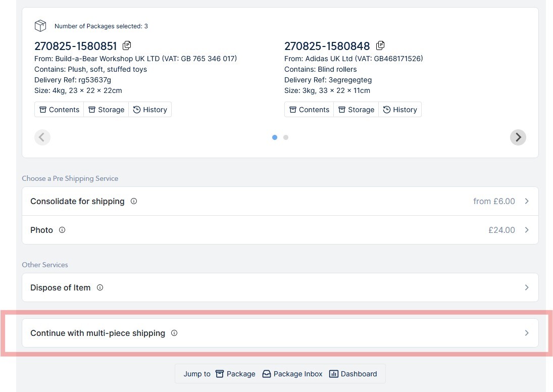Copy package number 270825-1580851
This screenshot has width=553, height=392.
[x=127, y=45]
